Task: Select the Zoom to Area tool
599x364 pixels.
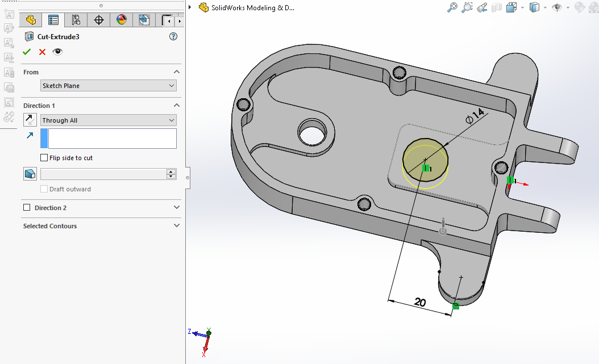Action: pyautogui.click(x=467, y=7)
